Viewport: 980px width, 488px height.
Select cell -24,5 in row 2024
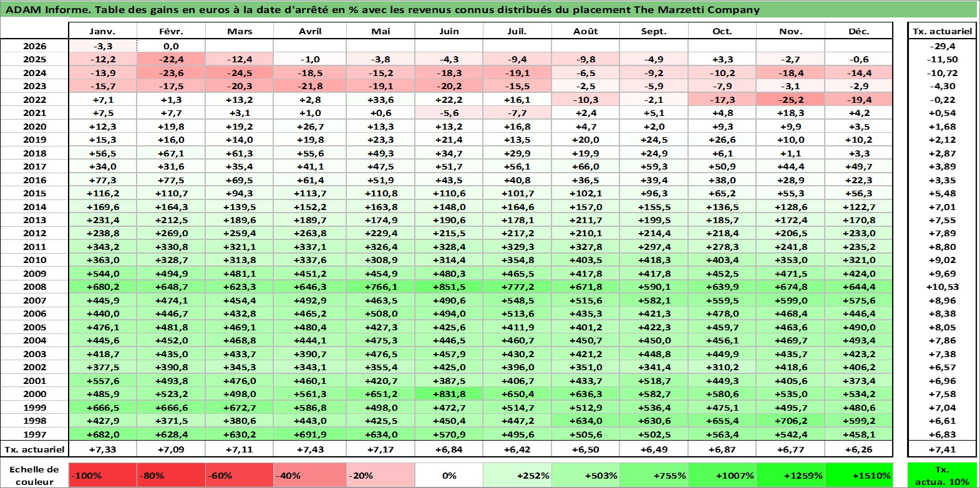[x=240, y=73]
